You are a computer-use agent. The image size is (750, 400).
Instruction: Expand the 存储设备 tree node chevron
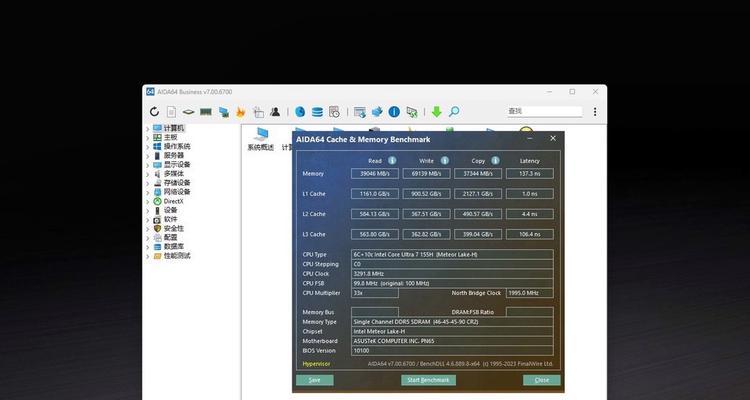click(x=148, y=183)
